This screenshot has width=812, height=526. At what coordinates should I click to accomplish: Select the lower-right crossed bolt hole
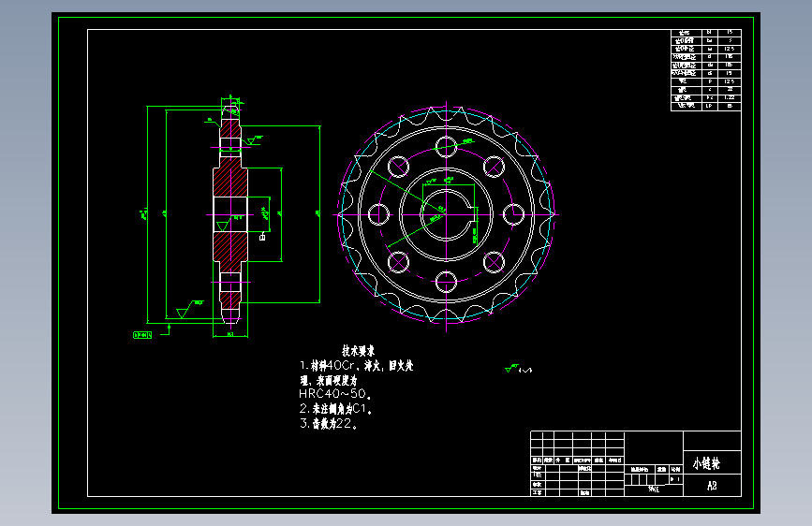click(494, 262)
